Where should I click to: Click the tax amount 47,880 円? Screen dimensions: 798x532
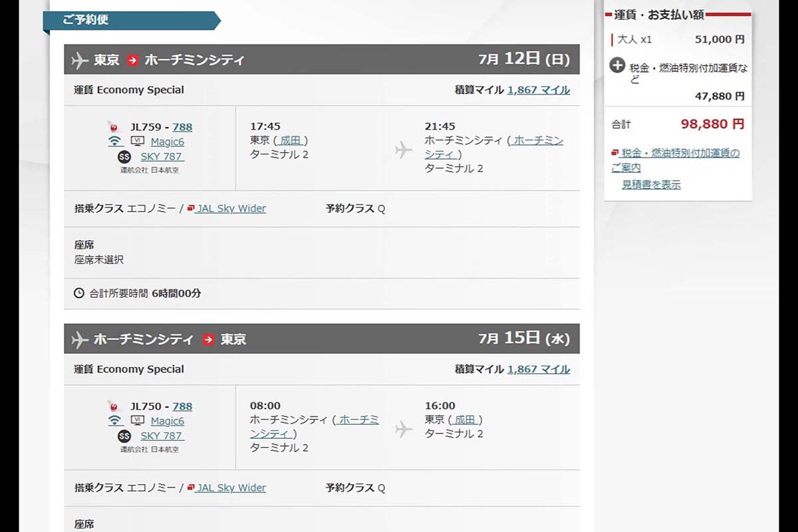click(x=720, y=96)
